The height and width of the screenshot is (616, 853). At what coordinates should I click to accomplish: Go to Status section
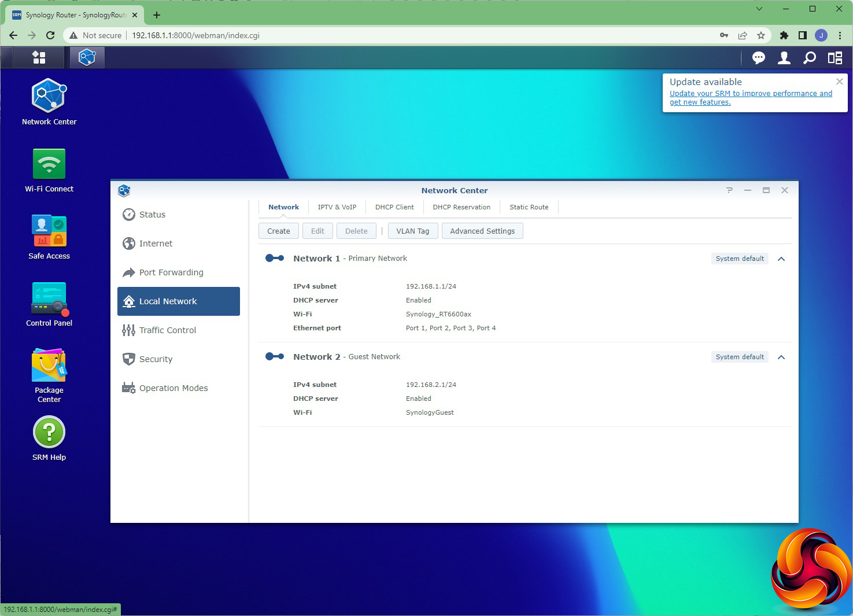click(x=179, y=215)
